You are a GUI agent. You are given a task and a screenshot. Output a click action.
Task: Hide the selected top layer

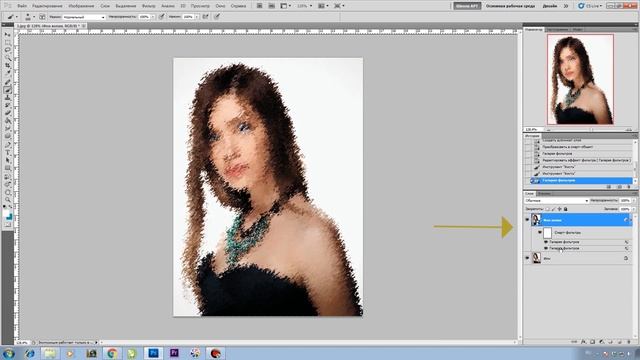tap(527, 220)
